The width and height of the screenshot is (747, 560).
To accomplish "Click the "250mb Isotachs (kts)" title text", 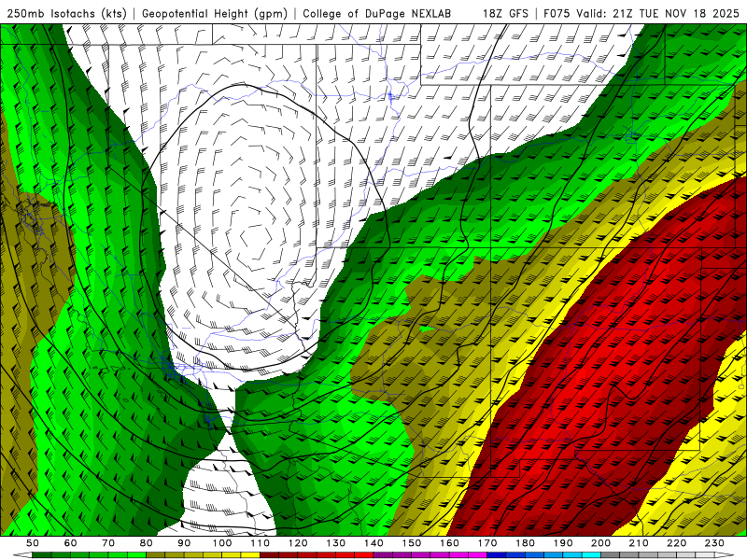I will coord(67,14).
